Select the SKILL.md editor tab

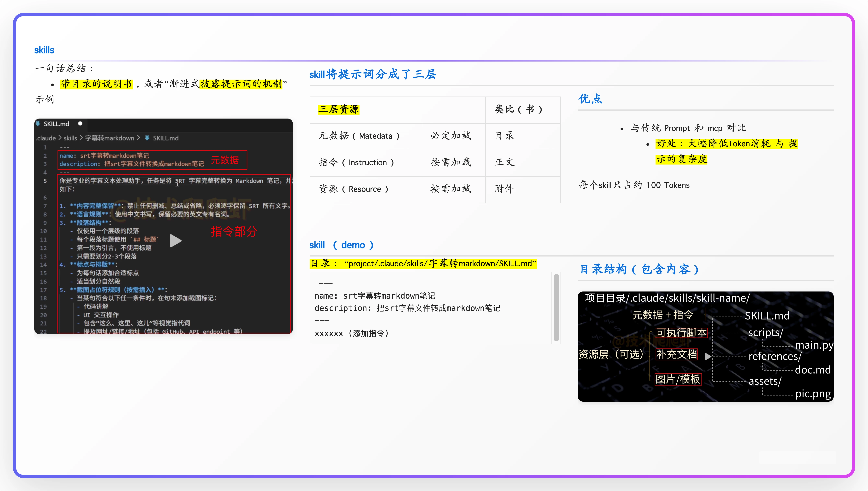(56, 124)
